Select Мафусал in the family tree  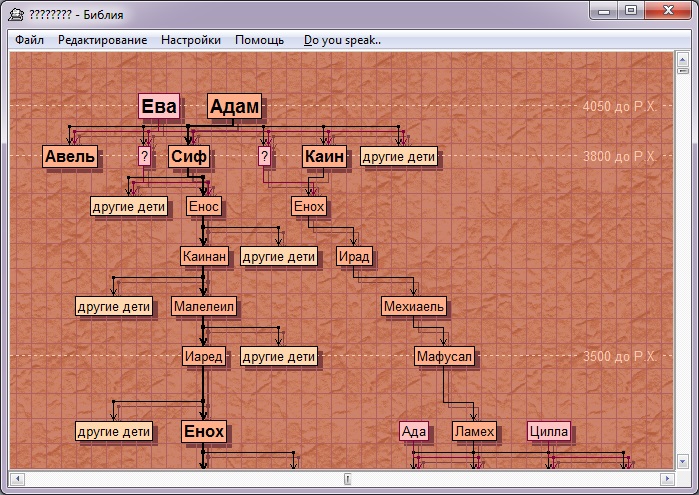(444, 356)
